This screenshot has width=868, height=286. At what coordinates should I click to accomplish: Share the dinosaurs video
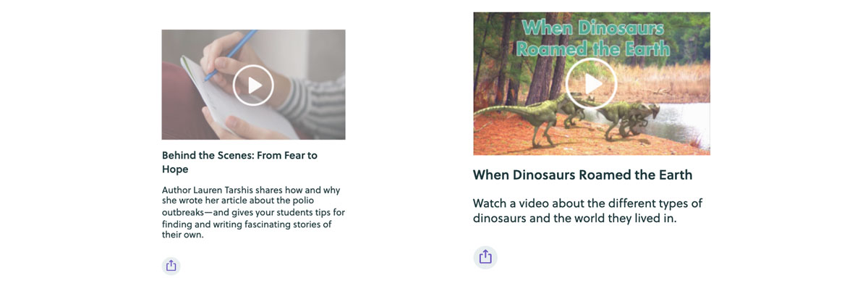[x=485, y=257]
